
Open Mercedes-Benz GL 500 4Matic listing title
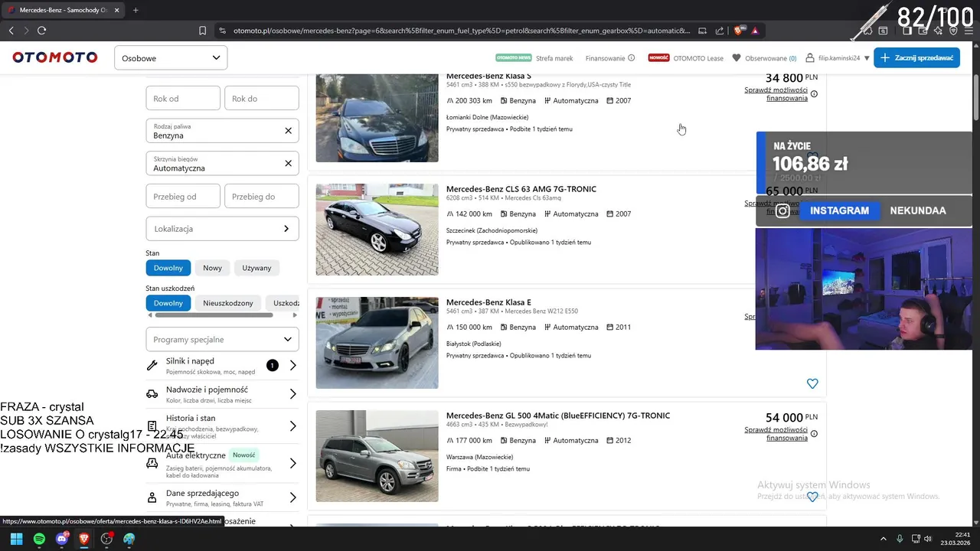[x=558, y=416]
